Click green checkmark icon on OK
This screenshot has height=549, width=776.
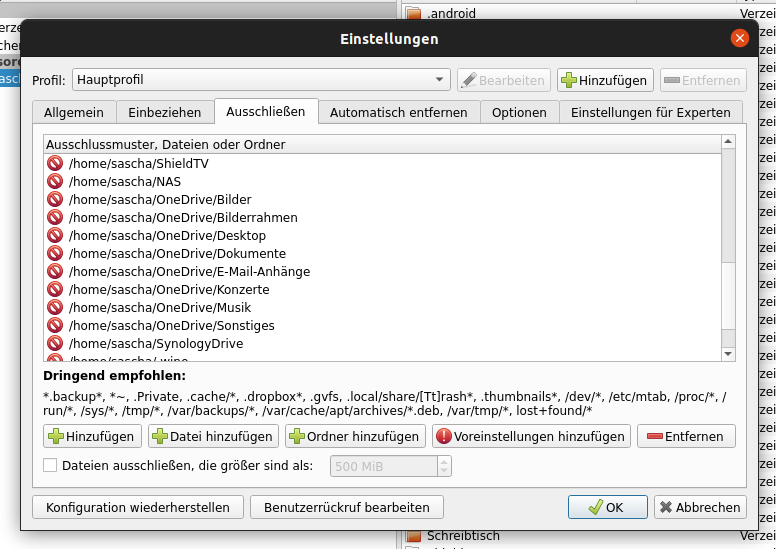coord(596,507)
